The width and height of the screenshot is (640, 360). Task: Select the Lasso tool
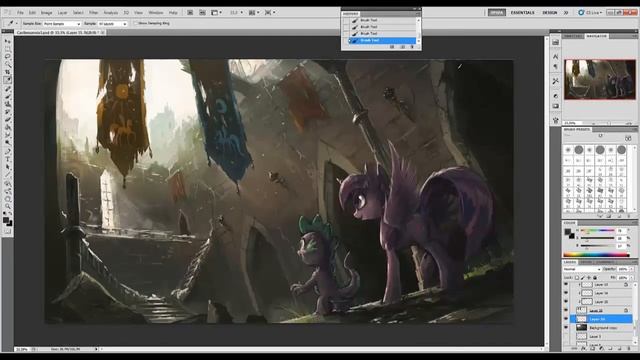coord(7,57)
